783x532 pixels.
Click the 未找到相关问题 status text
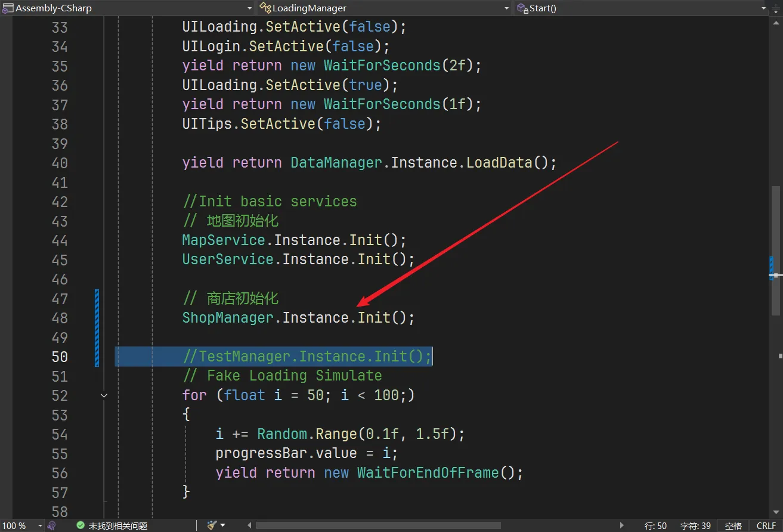pyautogui.click(x=117, y=525)
